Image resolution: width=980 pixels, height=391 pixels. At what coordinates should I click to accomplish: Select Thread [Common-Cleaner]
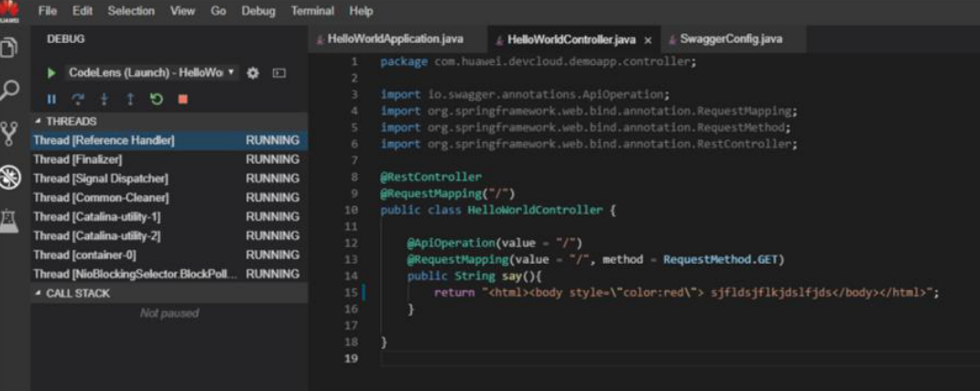pos(169,198)
